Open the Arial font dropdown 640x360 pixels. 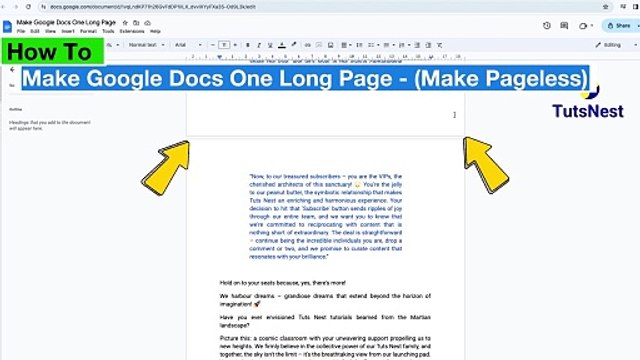[188, 45]
